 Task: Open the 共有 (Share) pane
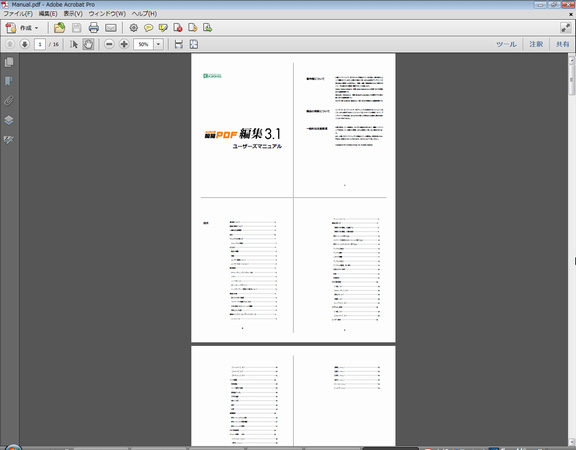coord(562,44)
